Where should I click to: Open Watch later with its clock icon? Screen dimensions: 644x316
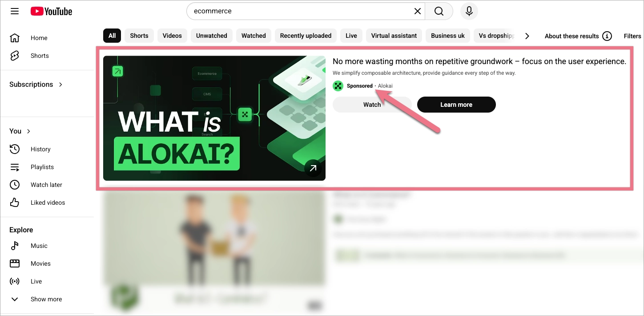pyautogui.click(x=15, y=184)
